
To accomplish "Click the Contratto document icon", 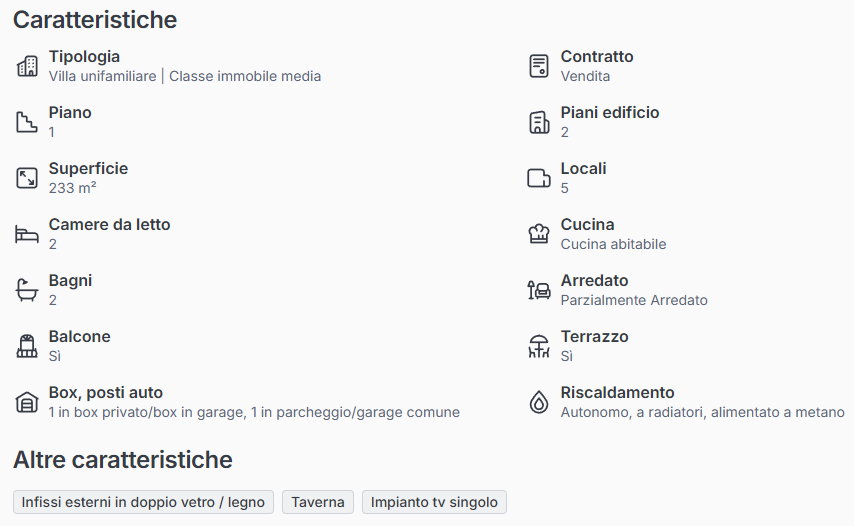I will pyautogui.click(x=539, y=66).
